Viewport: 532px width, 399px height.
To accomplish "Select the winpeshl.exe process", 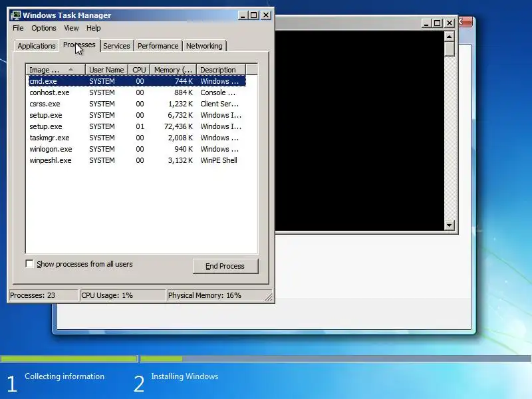I will (x=137, y=160).
